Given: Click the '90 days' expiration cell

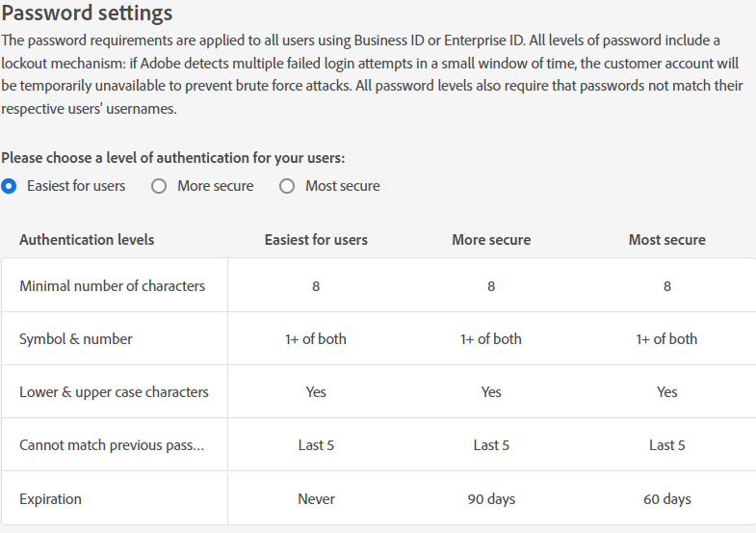Looking at the screenshot, I should (x=491, y=499).
